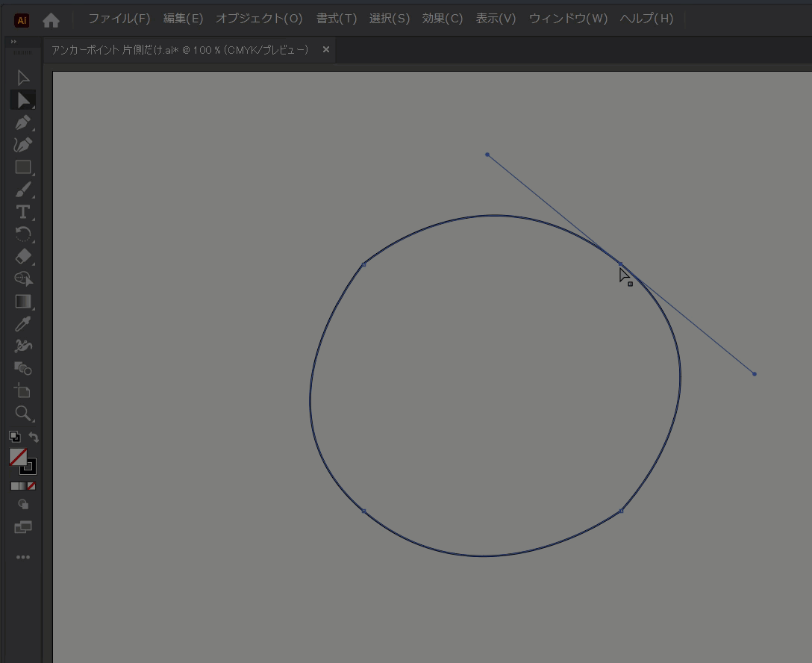Screen dimensions: 812x663
Task: Go to Illustrator Home screen
Action: 51,19
